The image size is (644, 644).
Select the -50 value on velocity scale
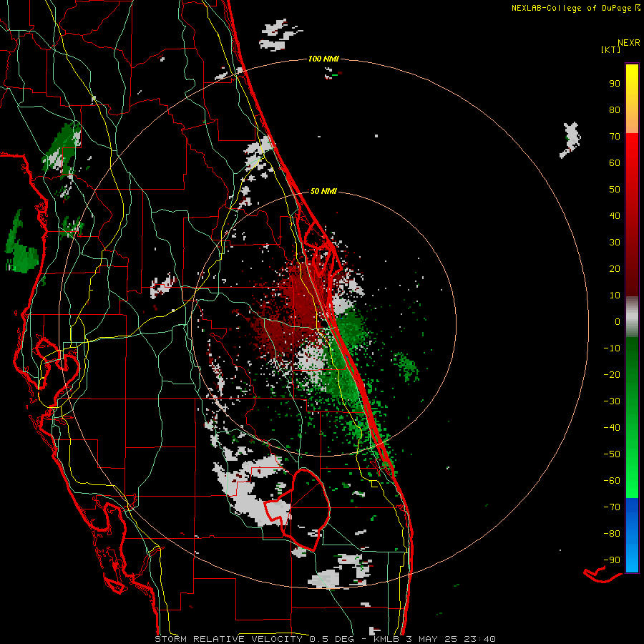point(612,454)
